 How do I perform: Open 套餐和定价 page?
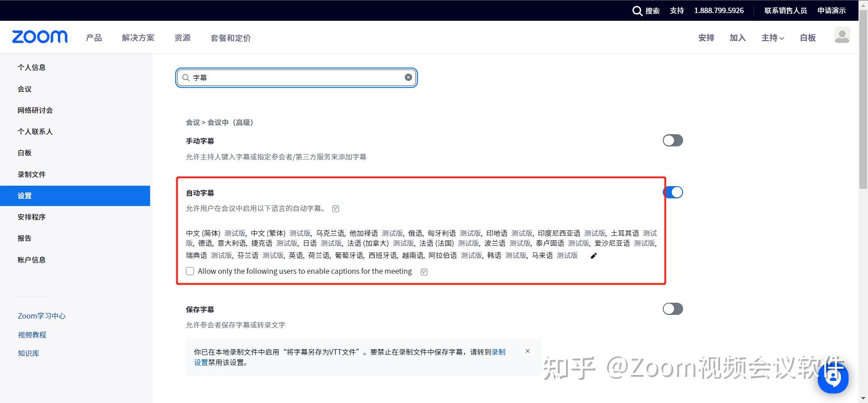tap(231, 38)
